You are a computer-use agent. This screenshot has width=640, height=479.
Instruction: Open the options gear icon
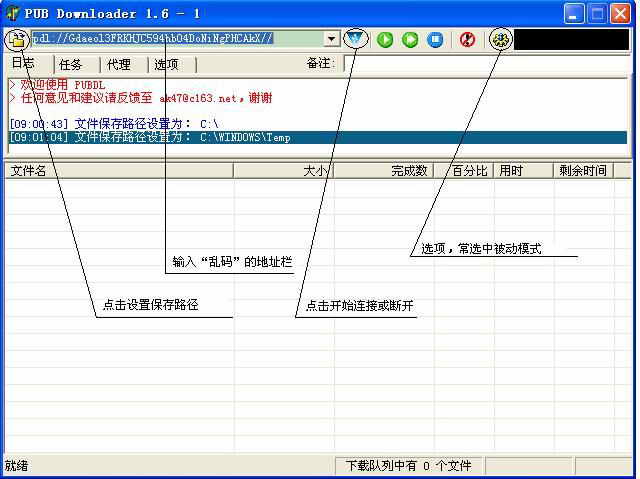click(500, 40)
